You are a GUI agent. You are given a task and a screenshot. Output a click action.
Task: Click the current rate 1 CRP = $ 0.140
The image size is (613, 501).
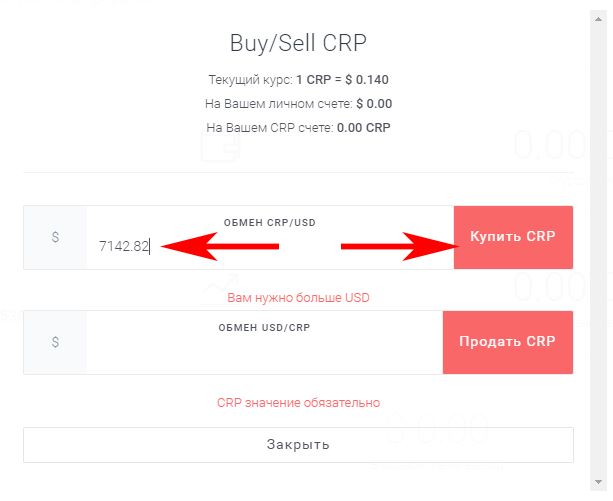(342, 80)
